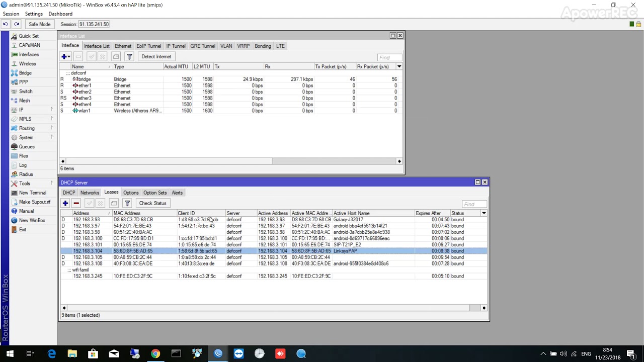Expand System submenu

52,137
